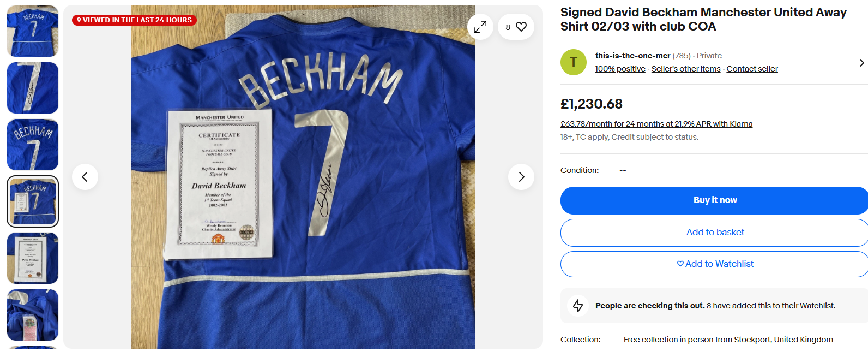The height and width of the screenshot is (351, 868).
Task: Expand seller details chevron arrow
Action: tap(861, 63)
